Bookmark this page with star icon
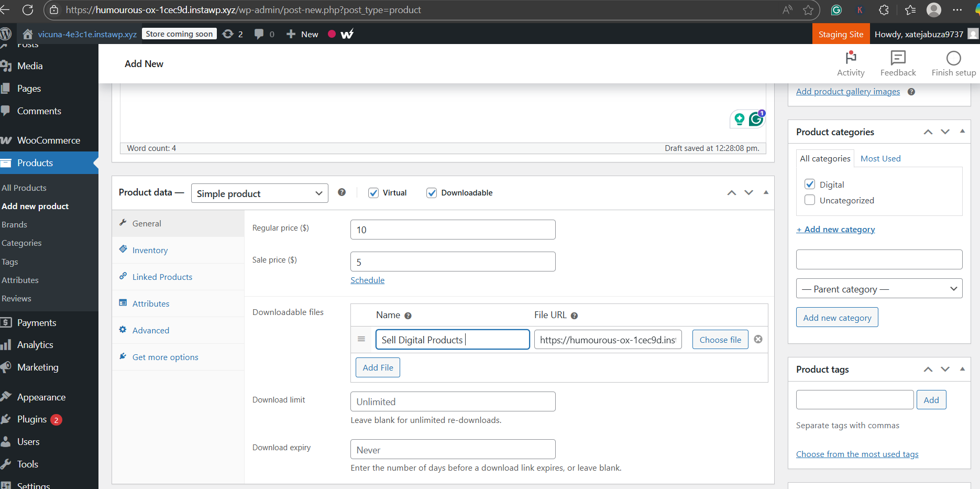Image resolution: width=980 pixels, height=489 pixels. coord(808,10)
